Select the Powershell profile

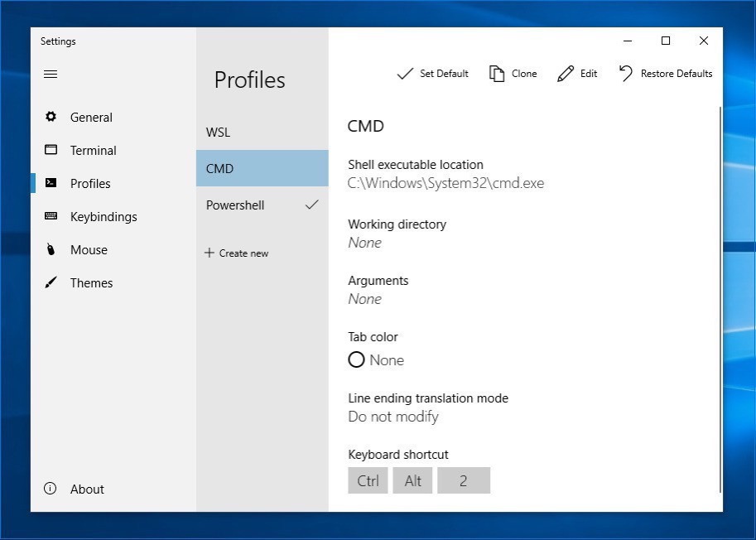click(x=235, y=205)
